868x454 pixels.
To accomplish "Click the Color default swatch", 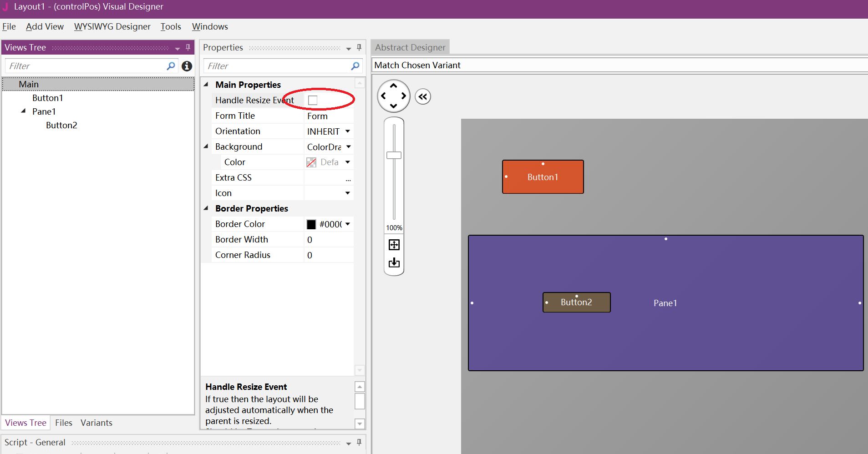I will [x=311, y=162].
